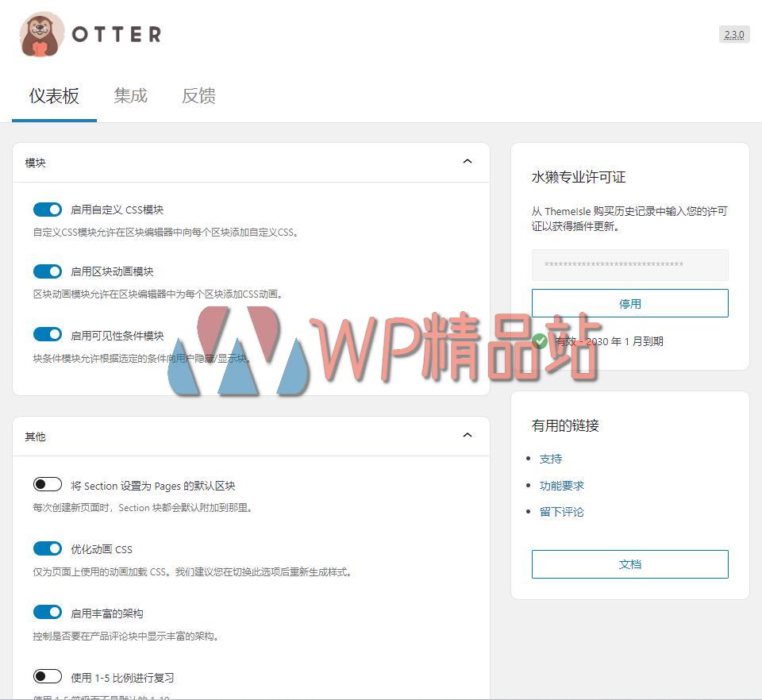Click the Otter mascot logo icon
Viewport: 762px width, 700px height.
pos(36,33)
